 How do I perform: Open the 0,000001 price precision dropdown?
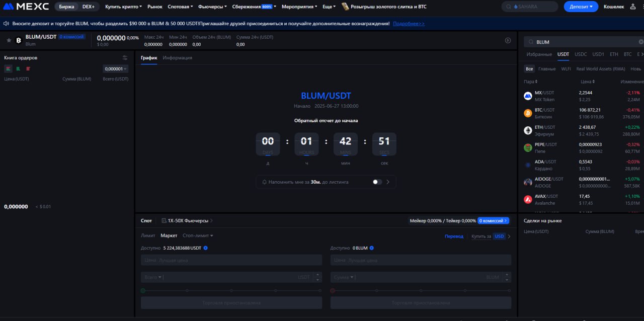coord(115,69)
